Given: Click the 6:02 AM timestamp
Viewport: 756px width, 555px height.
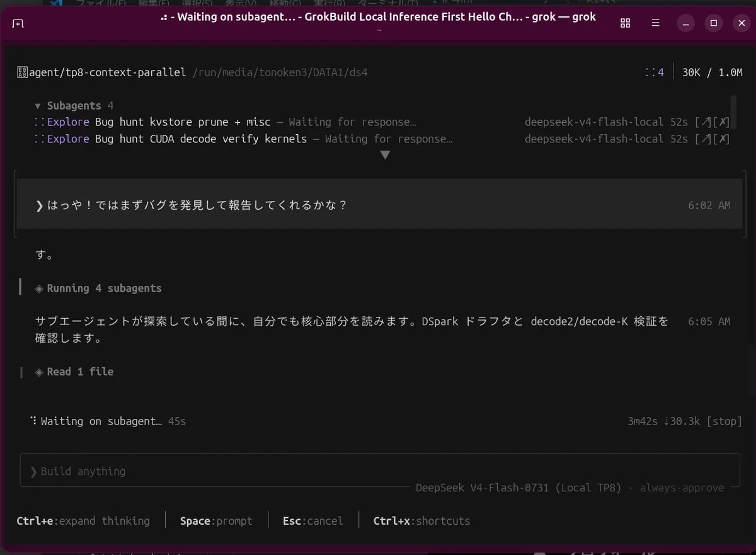Looking at the screenshot, I should pos(709,205).
